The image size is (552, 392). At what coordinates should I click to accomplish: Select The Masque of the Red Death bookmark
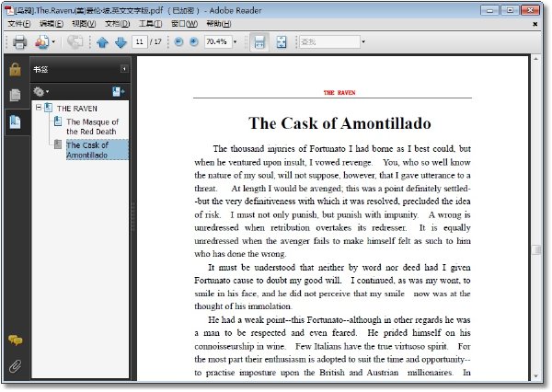click(93, 127)
